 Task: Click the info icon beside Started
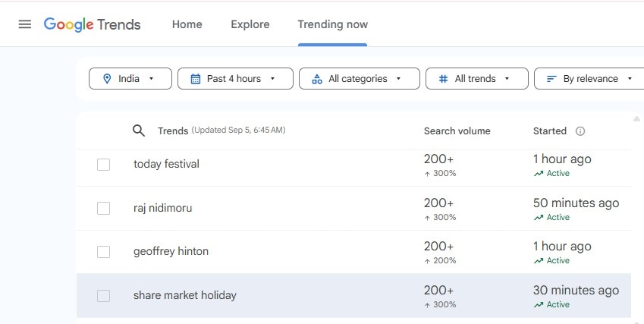(x=580, y=131)
